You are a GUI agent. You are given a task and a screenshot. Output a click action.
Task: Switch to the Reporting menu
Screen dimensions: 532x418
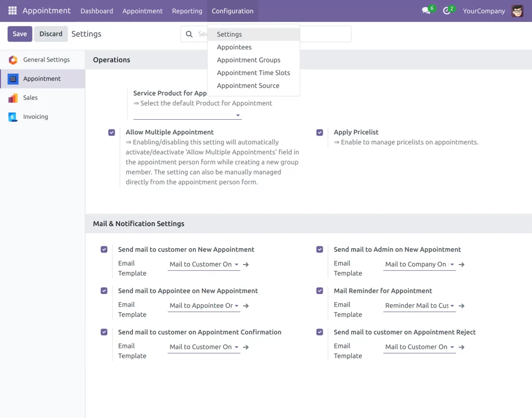point(187,11)
